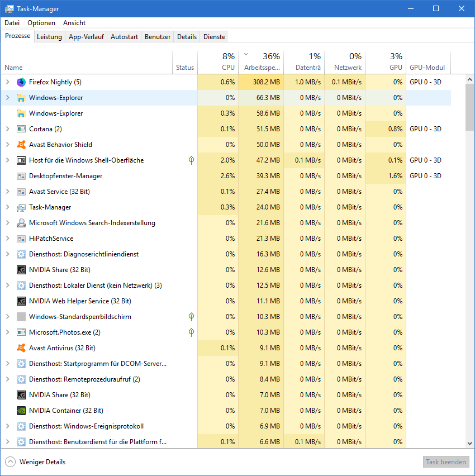Image resolution: width=475 pixels, height=476 pixels.
Task: Click the Diensthost: Windows-Ereignisprotokoll gear icon
Action: tap(21, 426)
